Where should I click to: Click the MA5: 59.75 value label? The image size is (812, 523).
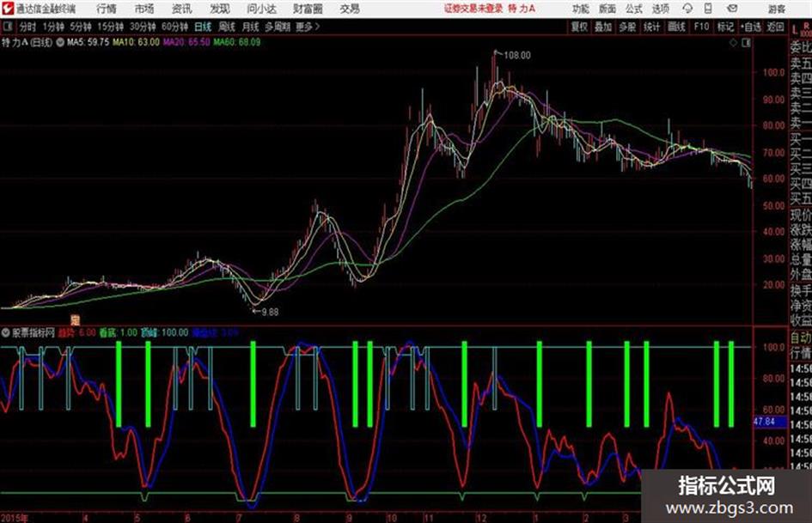88,42
